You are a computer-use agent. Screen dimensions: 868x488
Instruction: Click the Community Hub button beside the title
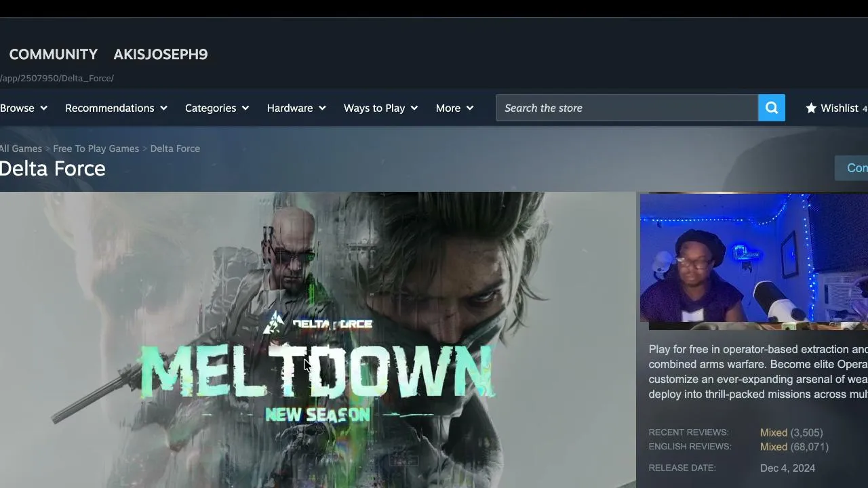pyautogui.click(x=852, y=168)
